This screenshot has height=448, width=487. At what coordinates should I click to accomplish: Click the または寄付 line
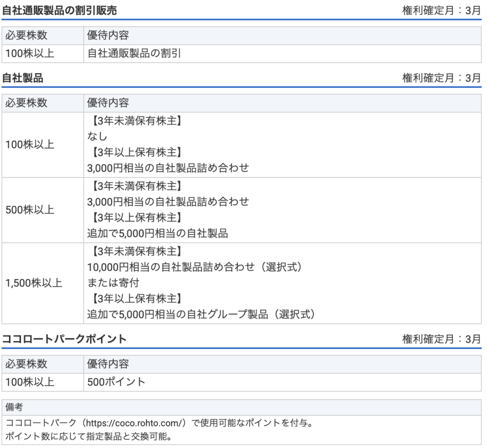113,283
